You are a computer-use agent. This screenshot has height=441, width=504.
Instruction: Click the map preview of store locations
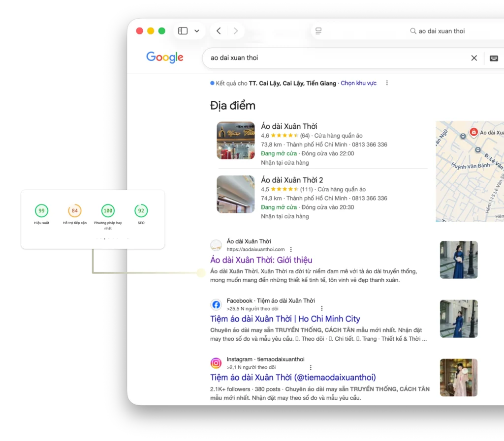click(470, 171)
